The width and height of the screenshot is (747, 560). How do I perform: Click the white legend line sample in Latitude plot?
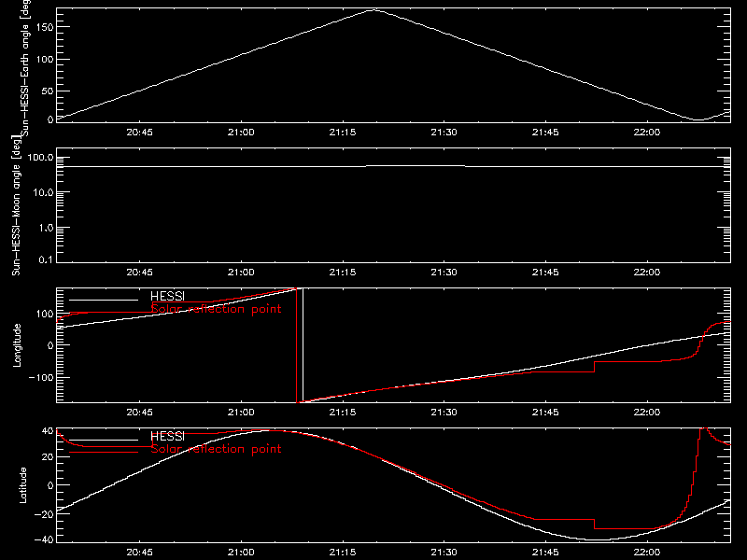point(104,440)
